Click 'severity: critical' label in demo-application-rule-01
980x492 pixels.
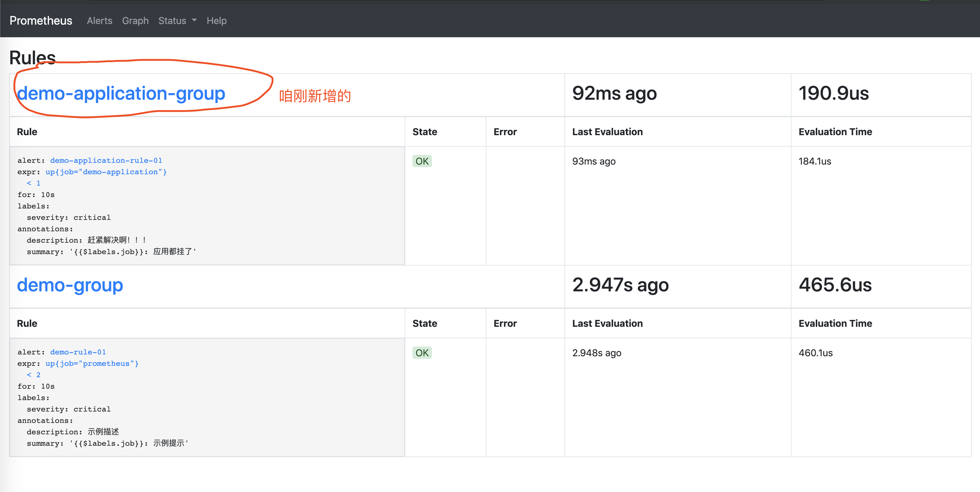click(x=68, y=217)
